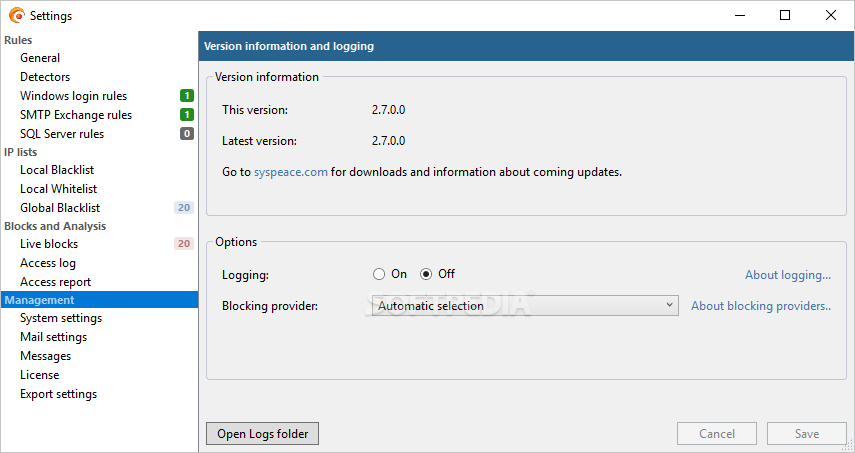Image resolution: width=855 pixels, height=453 pixels.
Task: Click the green badge beside SMTP Exchange rules
Action: [187, 115]
